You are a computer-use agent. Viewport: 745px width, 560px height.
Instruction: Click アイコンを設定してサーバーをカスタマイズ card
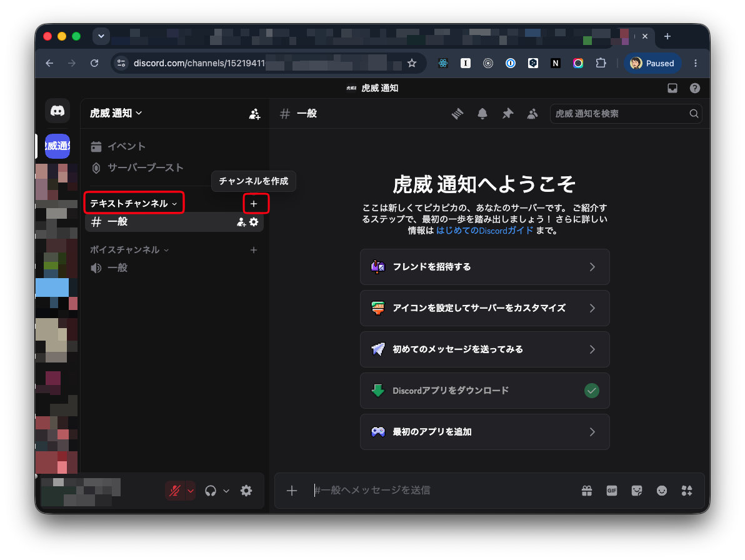click(x=484, y=308)
